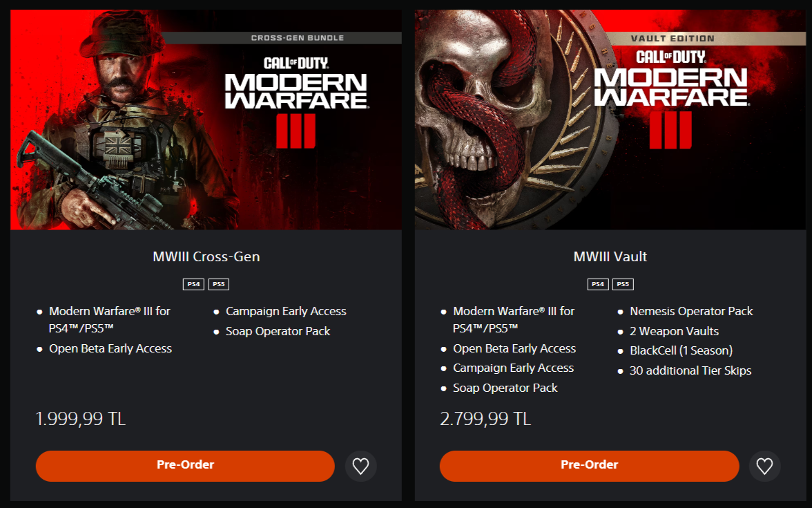
Task: Click Nemesis Operator Pack feature text
Action: (x=691, y=311)
